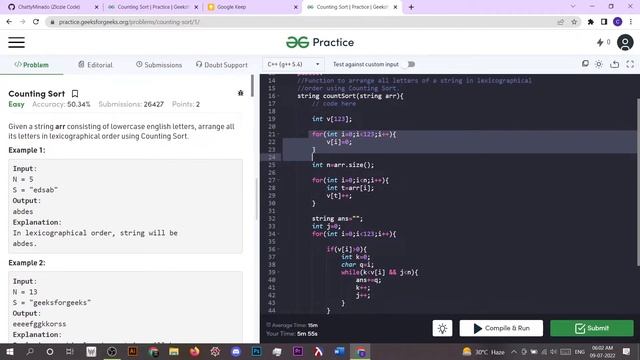This screenshot has width=640, height=360.
Task: Open Windows taskbar search
Action: point(30,352)
